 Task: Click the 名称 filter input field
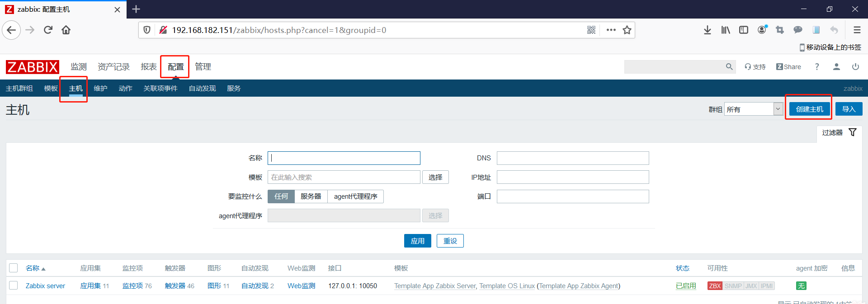(x=344, y=158)
